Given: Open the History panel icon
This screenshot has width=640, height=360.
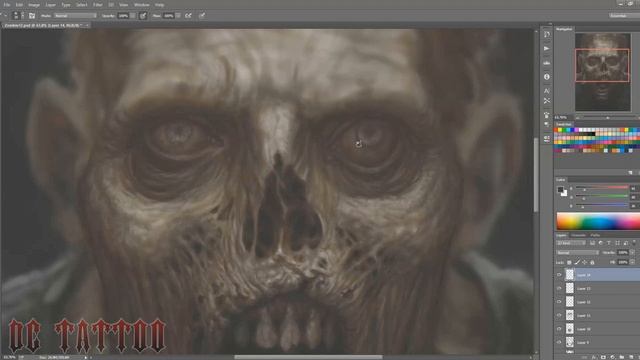Looking at the screenshot, I should click(547, 35).
